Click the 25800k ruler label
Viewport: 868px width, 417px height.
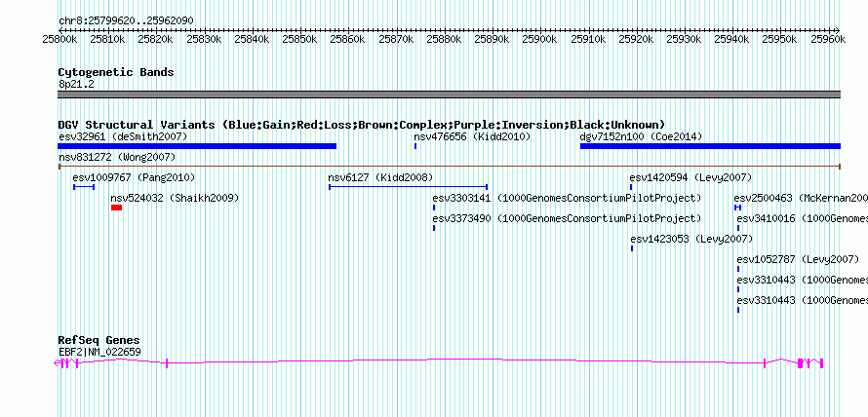coord(59,39)
